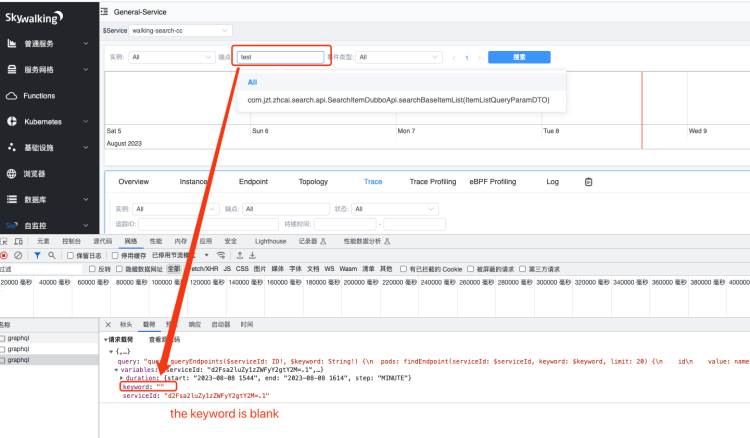Check the 隐藏数据网址 checkbox
Viewport: 750px width, 438px height.
[120, 269]
